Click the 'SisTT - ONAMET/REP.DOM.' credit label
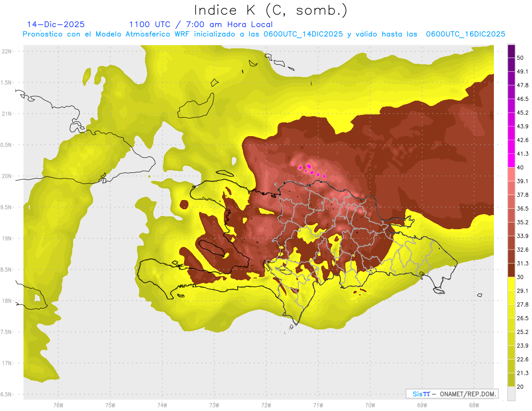Image resolution: width=532 pixels, height=411 pixels. (452, 394)
